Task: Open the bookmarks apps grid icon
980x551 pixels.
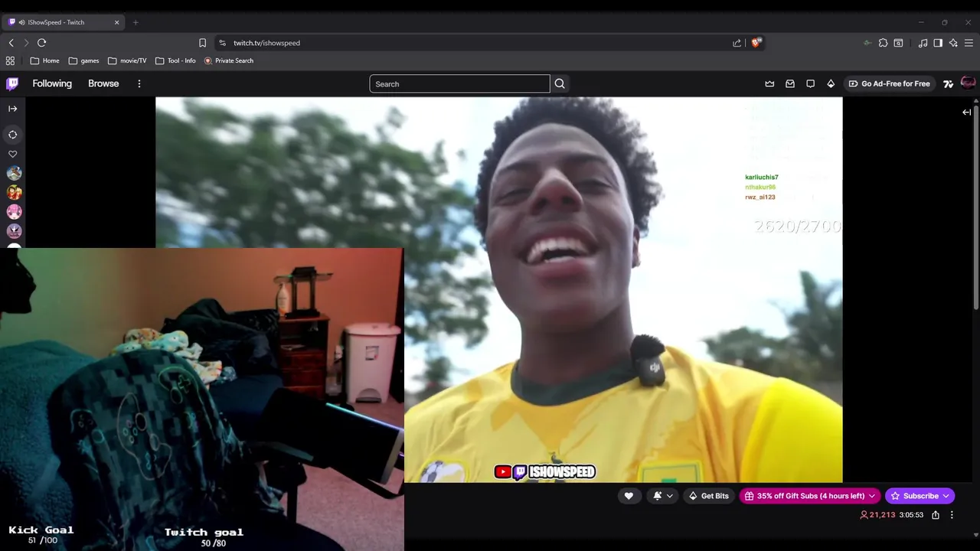Action: (10, 60)
